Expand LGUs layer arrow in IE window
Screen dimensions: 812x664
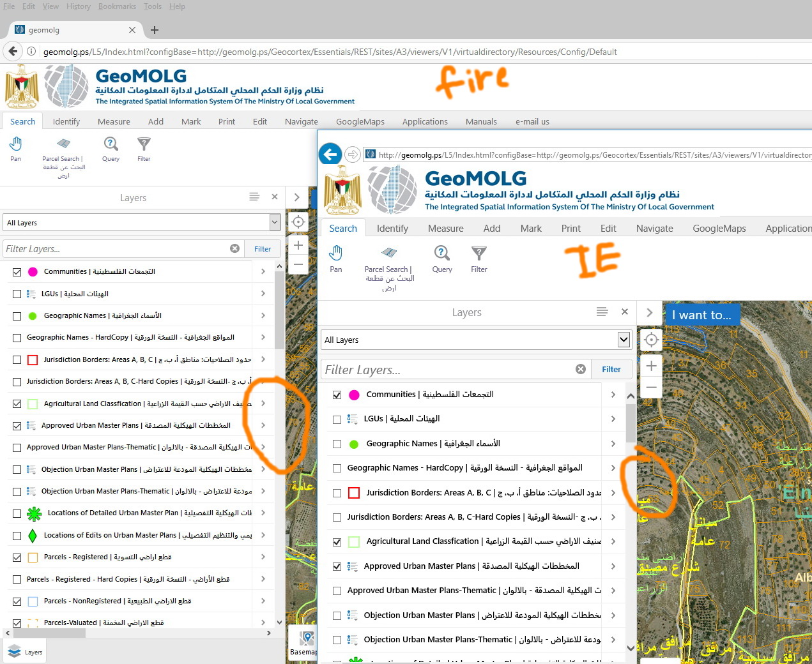613,419
